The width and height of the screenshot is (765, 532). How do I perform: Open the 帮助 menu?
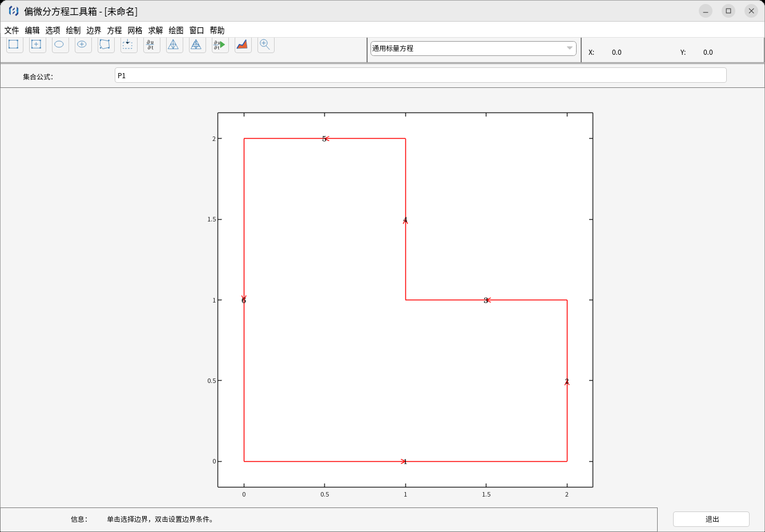[x=217, y=30]
